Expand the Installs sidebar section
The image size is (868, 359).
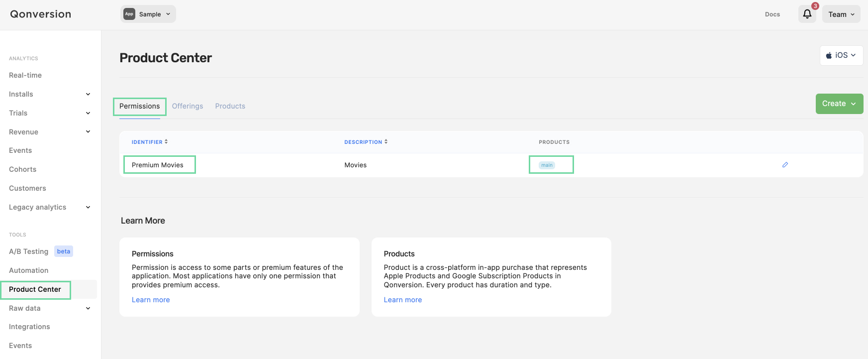pyautogui.click(x=88, y=94)
